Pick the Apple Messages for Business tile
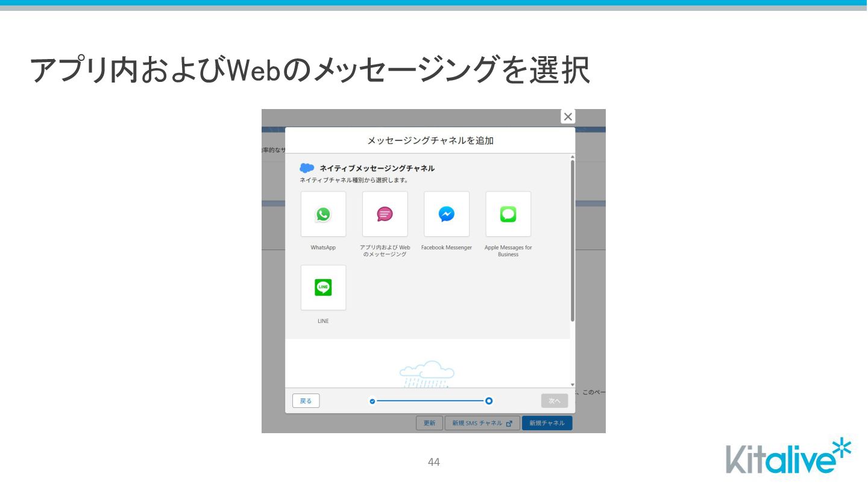The height and width of the screenshot is (488, 868). 508,214
